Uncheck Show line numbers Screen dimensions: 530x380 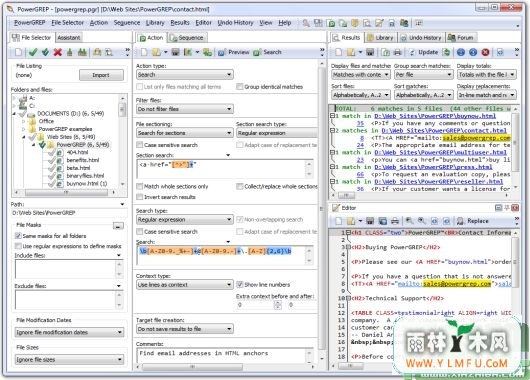pyautogui.click(x=240, y=284)
